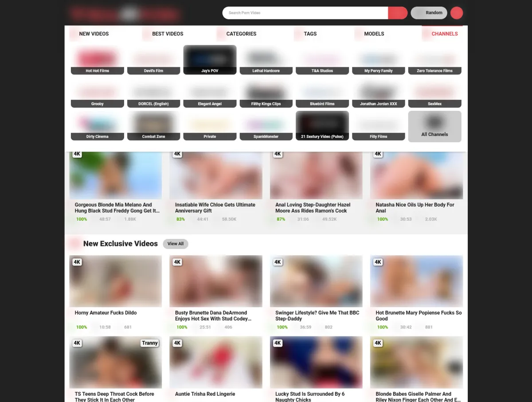Click the icon next to Categories
532x402 pixels.
220,34
